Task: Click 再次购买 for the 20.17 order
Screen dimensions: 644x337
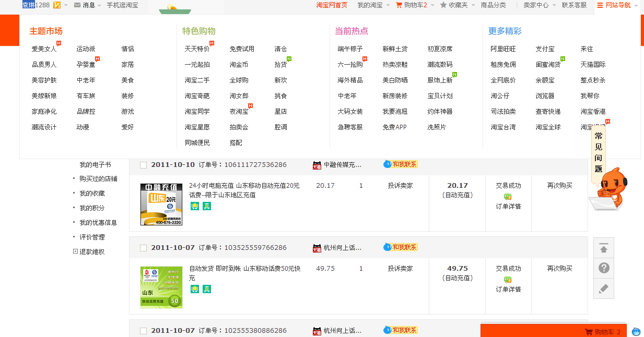Action: [x=559, y=186]
